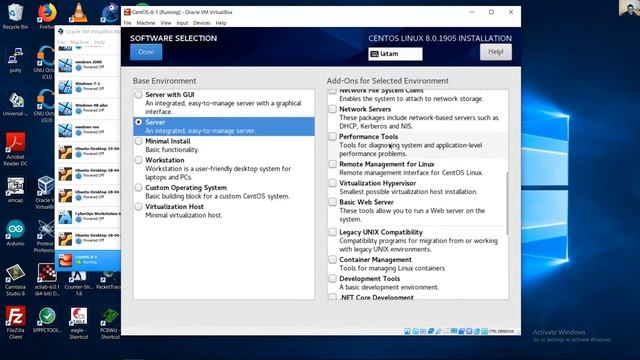Click the Add-Ons list vertical scrollbar
The image size is (640, 360).
point(507,203)
